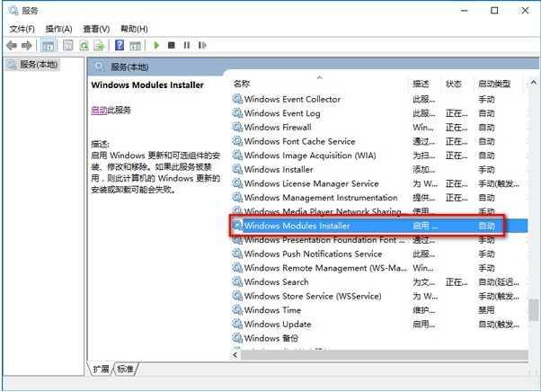The height and width of the screenshot is (392, 541).
Task: Select the Windows Push Notifications Service row
Action: tap(379, 254)
